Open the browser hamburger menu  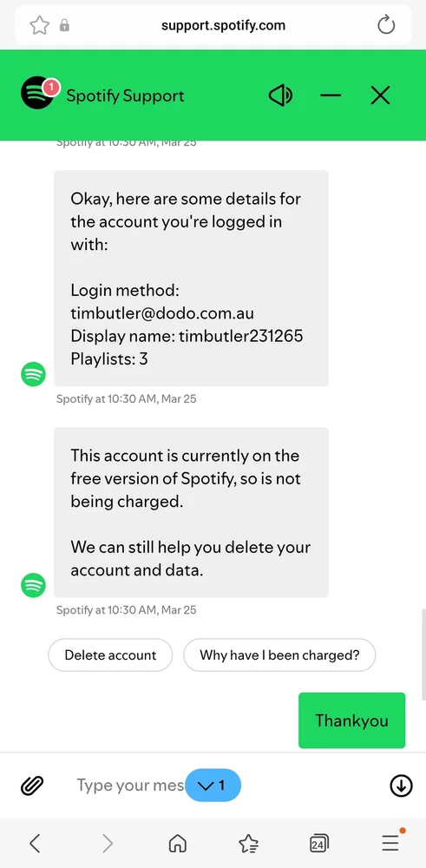click(391, 841)
